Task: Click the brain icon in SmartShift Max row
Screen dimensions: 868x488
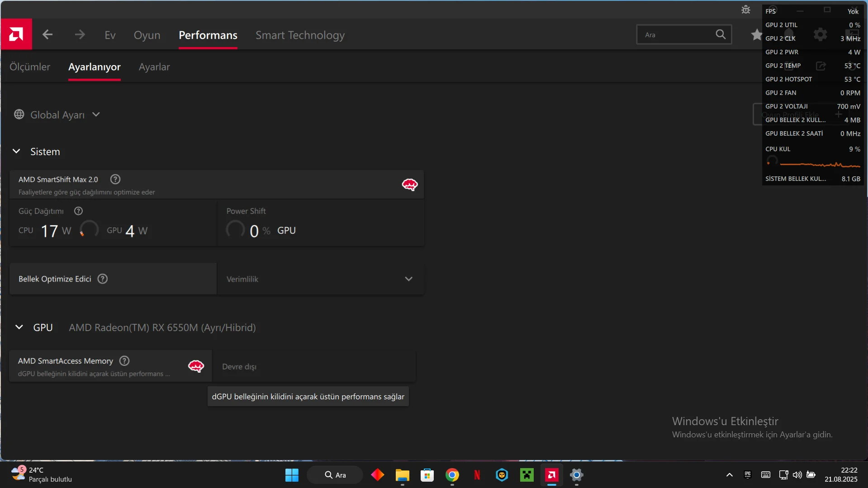Action: [410, 185]
